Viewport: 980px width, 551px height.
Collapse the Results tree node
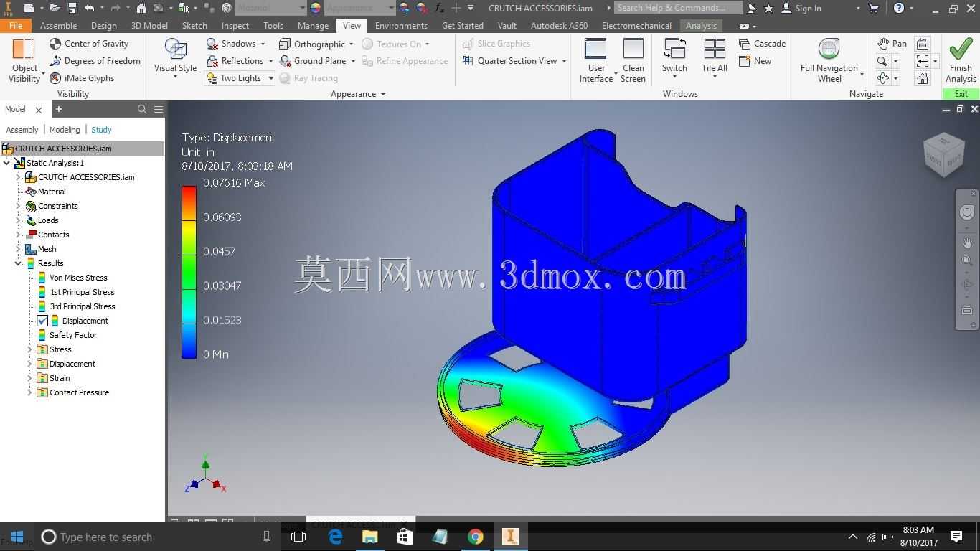[18, 263]
